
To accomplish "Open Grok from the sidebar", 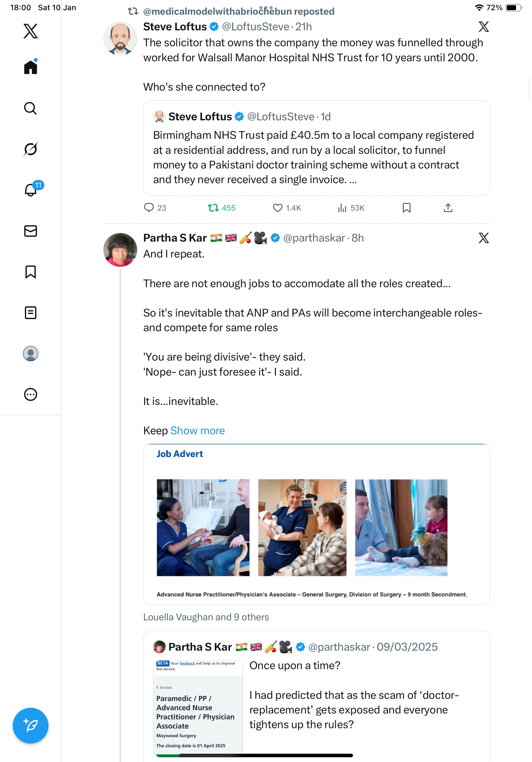I will point(31,149).
